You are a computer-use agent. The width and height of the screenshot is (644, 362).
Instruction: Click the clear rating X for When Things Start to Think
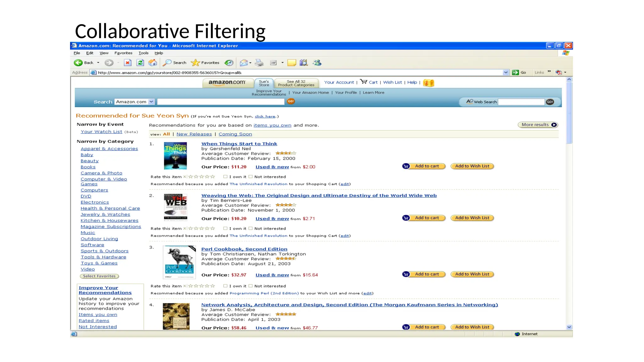pyautogui.click(x=185, y=177)
